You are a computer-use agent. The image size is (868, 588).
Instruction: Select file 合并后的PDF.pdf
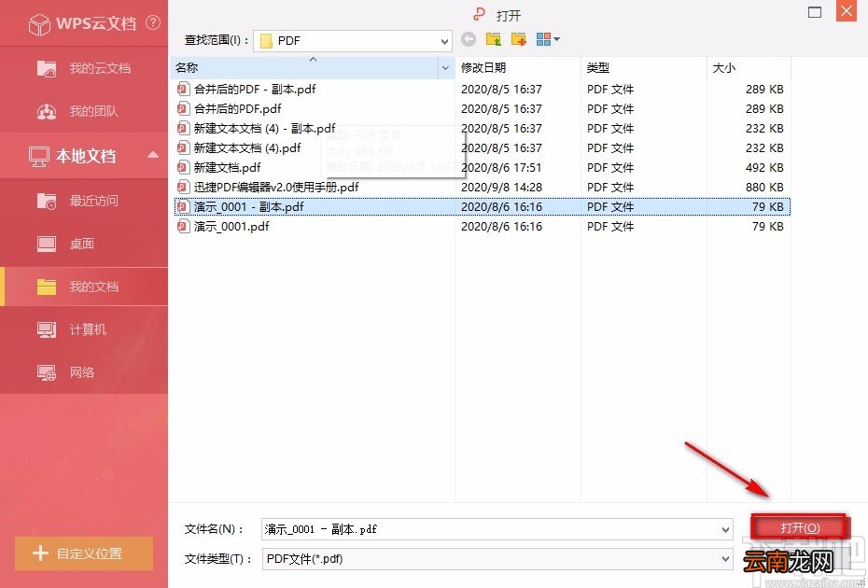pos(237,108)
